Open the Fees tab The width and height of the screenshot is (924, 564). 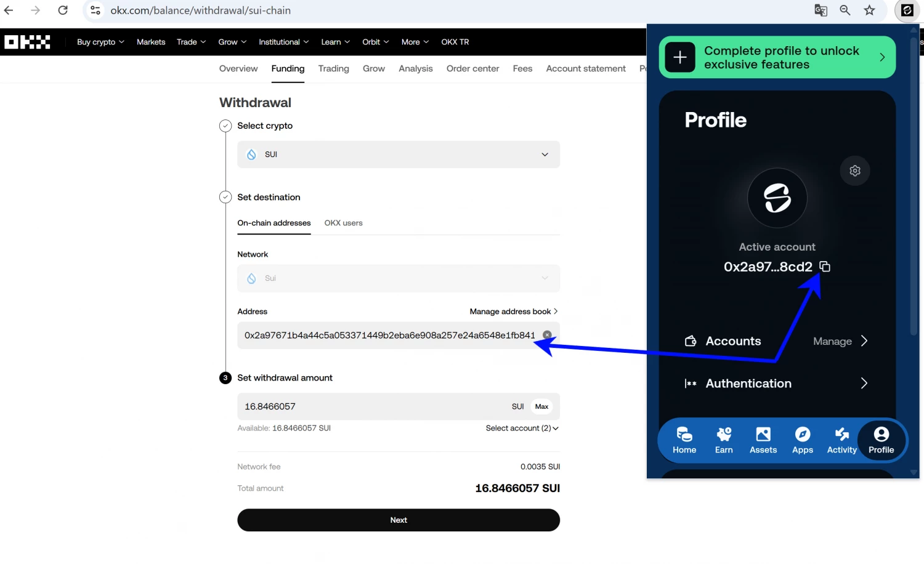click(x=522, y=68)
